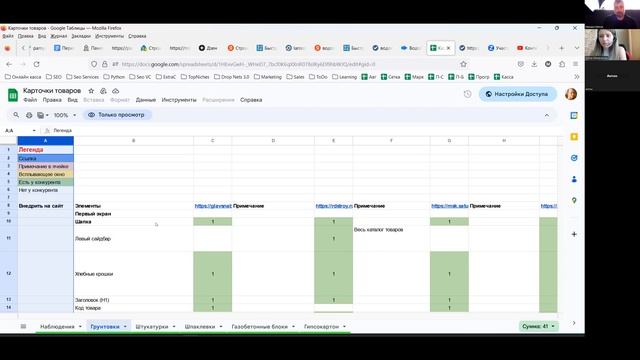This screenshot has height=360, width=640.
Task: Open the Штукатурки sheet tab dropdown arrow
Action: [x=174, y=327]
